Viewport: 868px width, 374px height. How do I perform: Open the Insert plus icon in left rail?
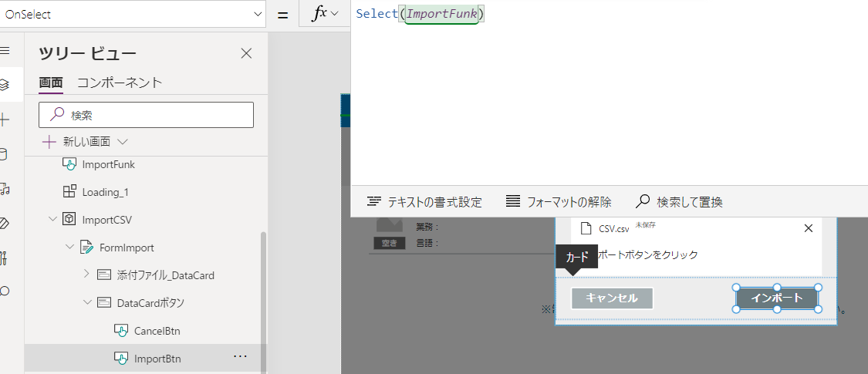point(5,120)
